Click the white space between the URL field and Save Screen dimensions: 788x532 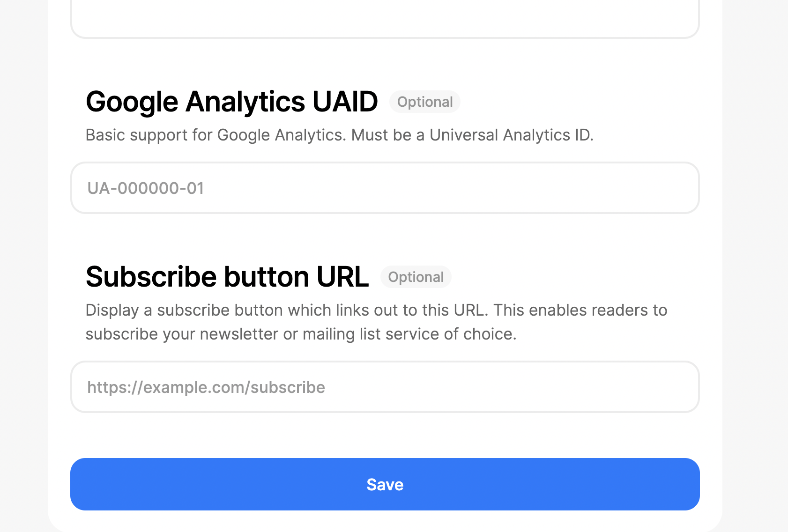pyautogui.click(x=385, y=436)
